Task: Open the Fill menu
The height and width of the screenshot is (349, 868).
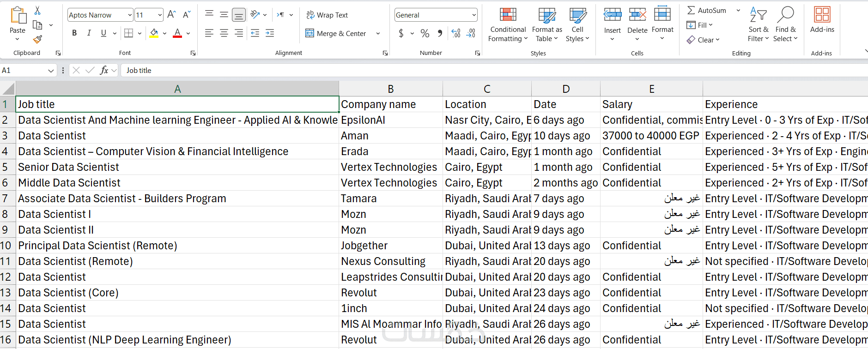Action: tap(700, 25)
